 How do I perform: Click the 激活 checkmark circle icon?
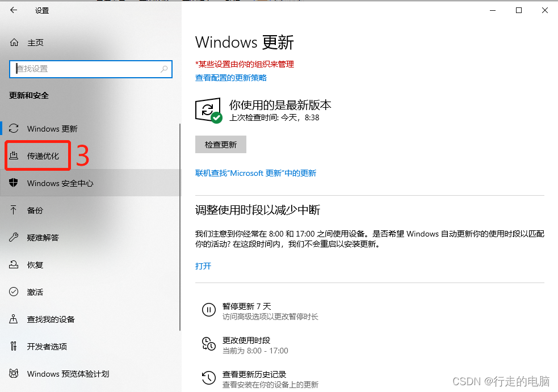coord(14,292)
